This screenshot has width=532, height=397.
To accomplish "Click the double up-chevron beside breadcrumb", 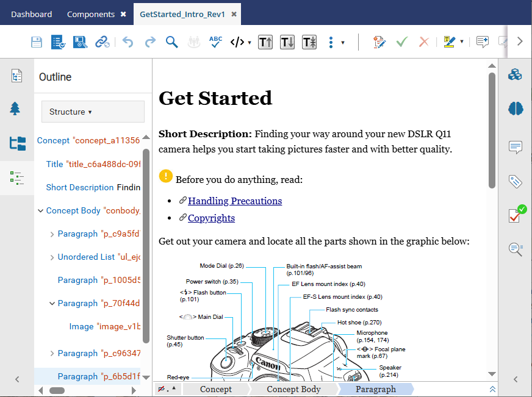I will (x=492, y=389).
